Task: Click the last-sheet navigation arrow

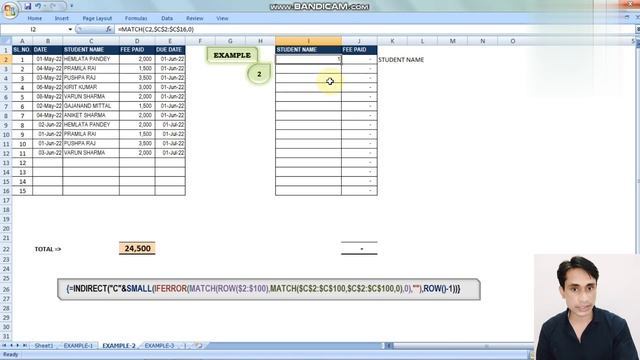Action: point(24,346)
